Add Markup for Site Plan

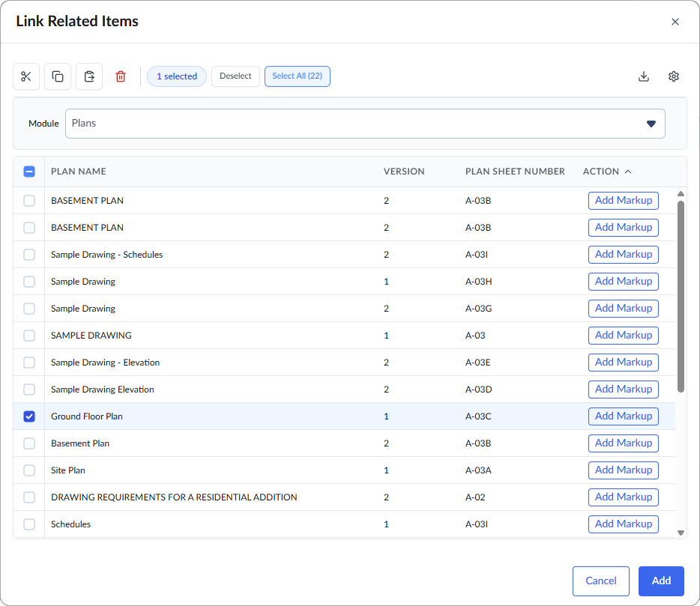624,470
